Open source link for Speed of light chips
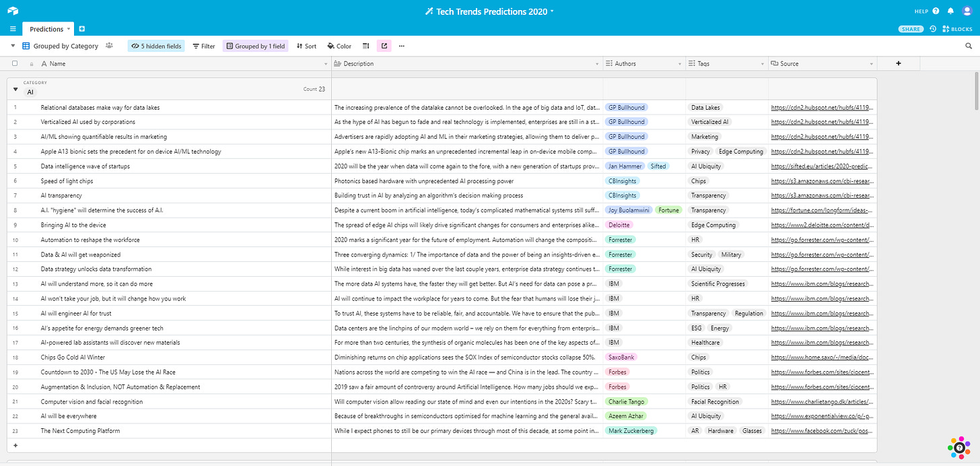Viewport: 980px width, 466px height. tap(822, 181)
